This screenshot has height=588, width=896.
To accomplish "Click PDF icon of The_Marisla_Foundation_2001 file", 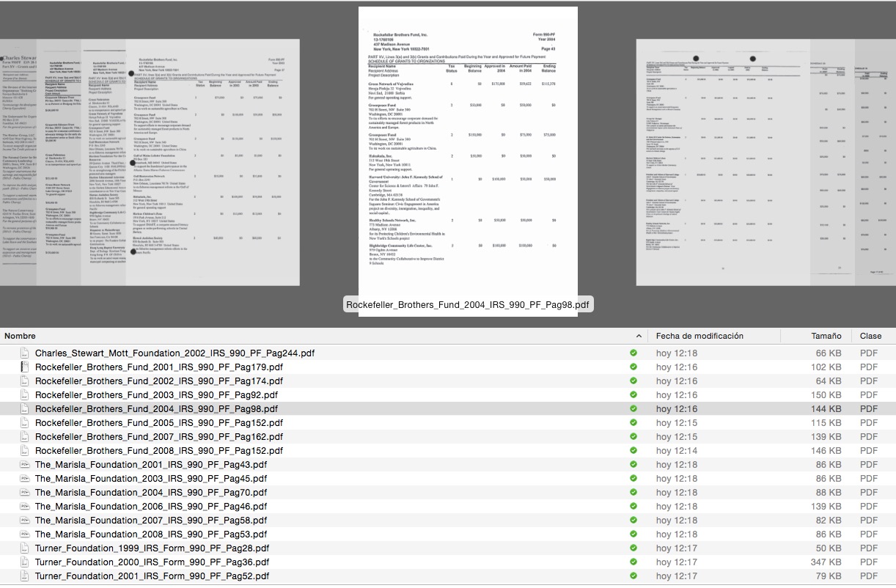I will pos(25,465).
